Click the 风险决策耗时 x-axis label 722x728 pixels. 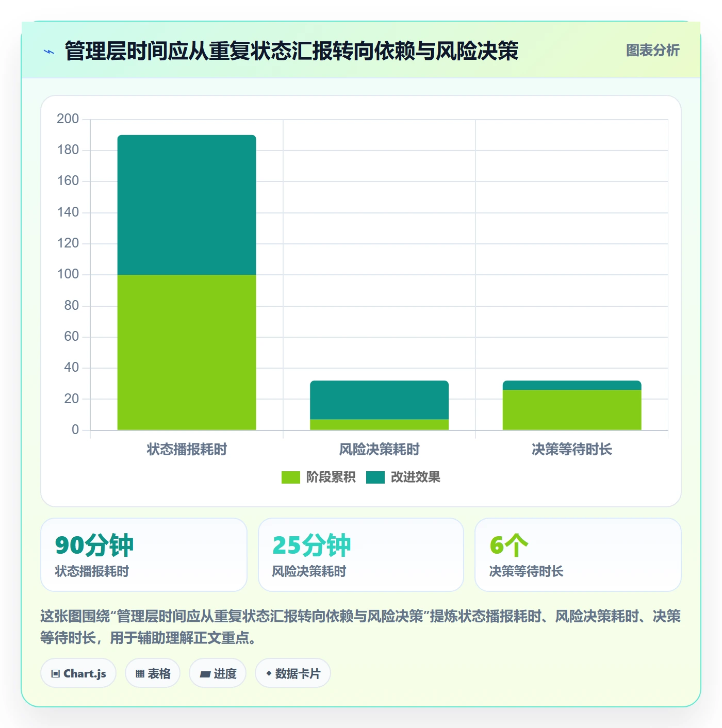click(379, 450)
